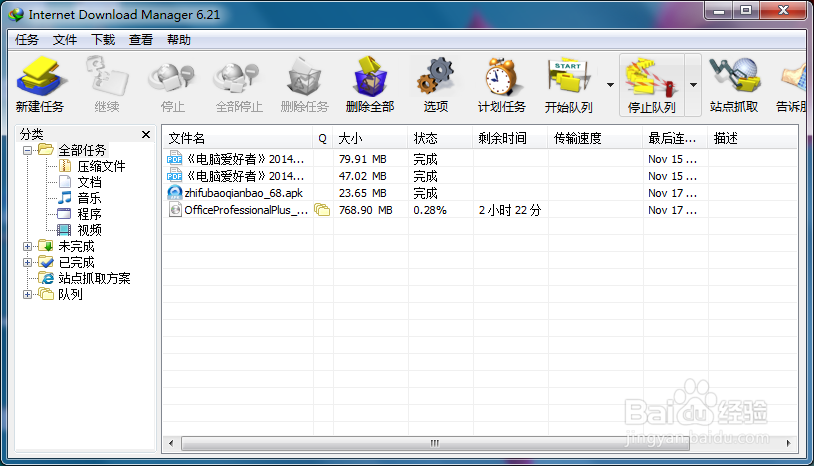Click horizontal scrollbar left arrow
This screenshot has height=466, width=814.
coord(171,443)
